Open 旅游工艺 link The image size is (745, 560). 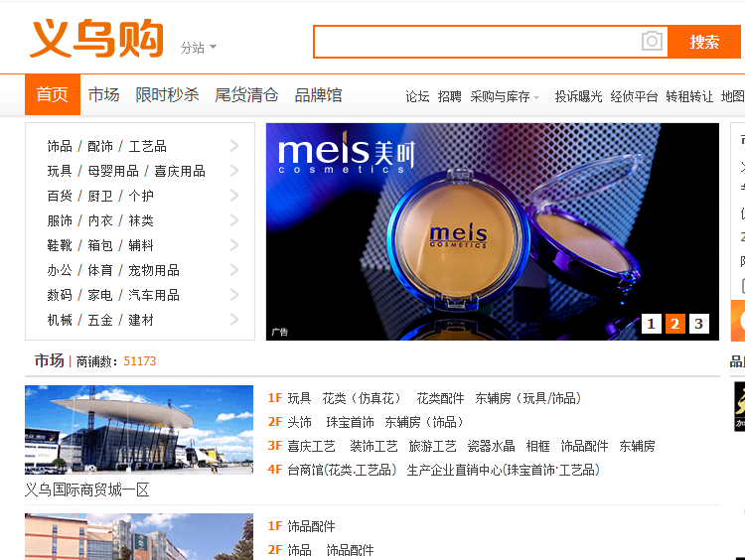[432, 446]
